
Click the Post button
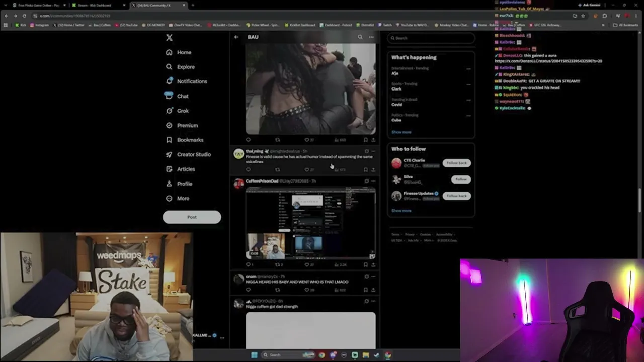(x=192, y=217)
